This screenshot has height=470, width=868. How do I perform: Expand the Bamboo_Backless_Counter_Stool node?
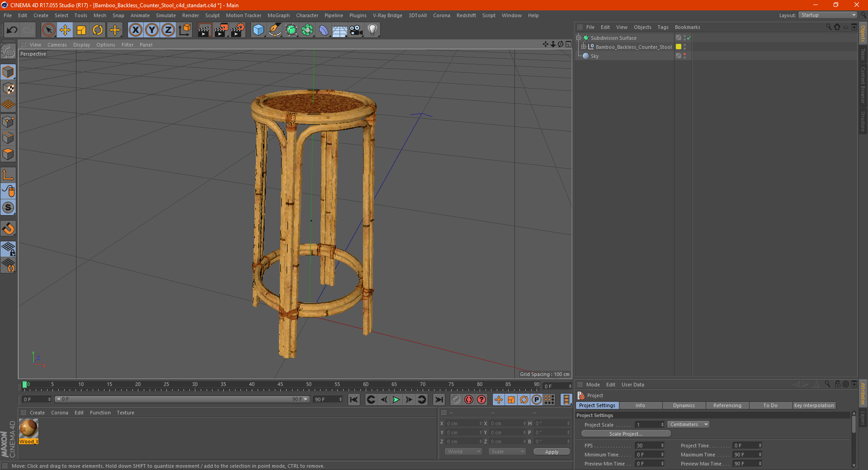click(584, 47)
